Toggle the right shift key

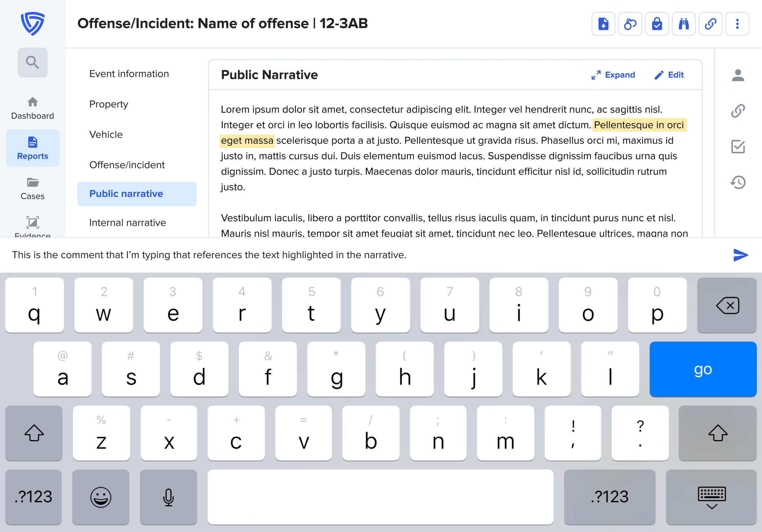coord(717,433)
